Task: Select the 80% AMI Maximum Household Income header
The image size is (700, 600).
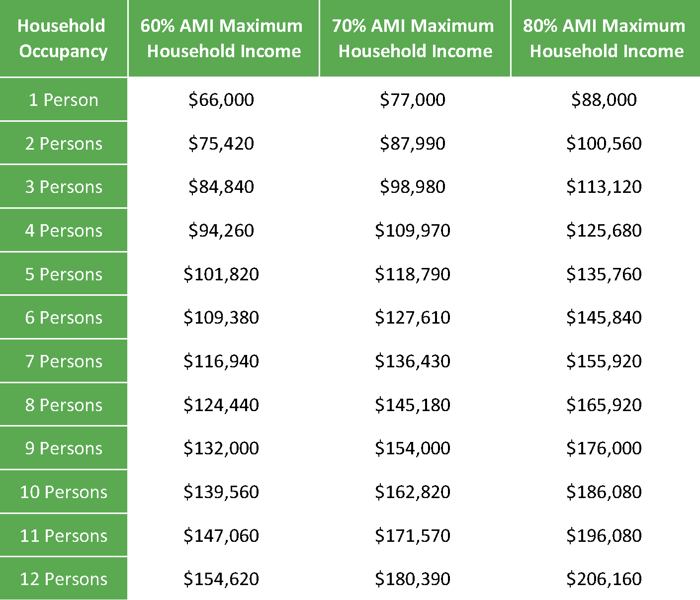Action: (x=606, y=38)
